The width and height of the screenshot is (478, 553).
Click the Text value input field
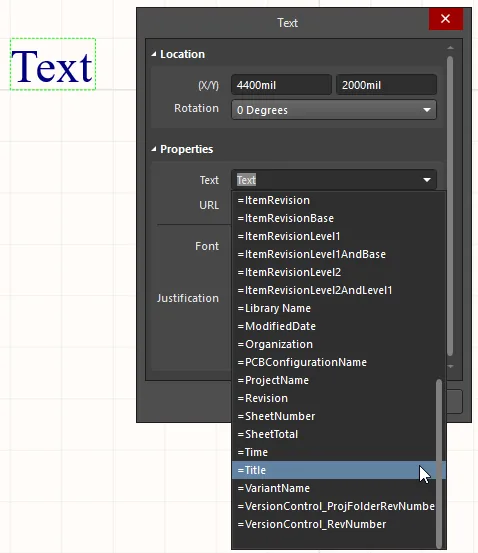(326, 180)
